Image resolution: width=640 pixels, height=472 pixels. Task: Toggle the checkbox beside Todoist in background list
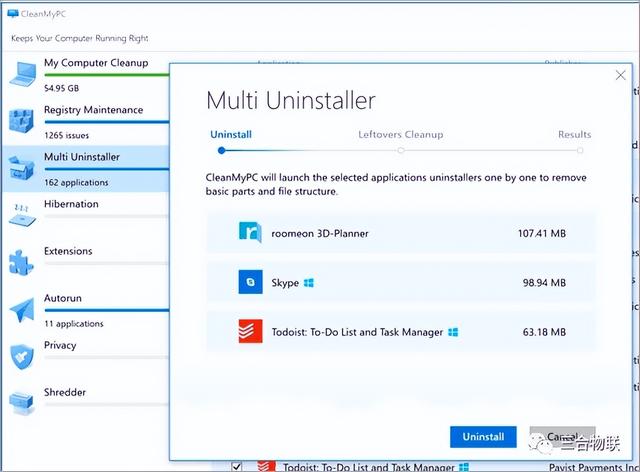tap(236, 466)
